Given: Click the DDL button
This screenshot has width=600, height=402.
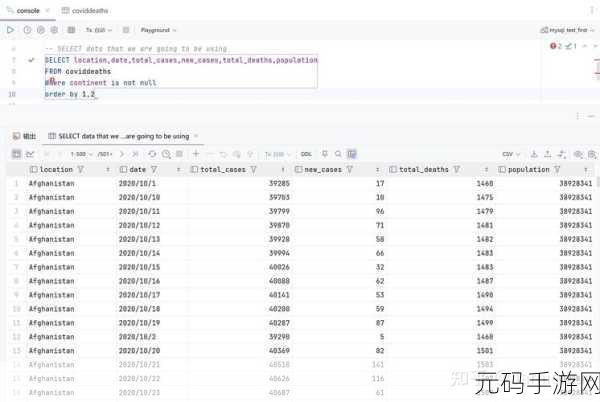Looking at the screenshot, I should pos(306,154).
